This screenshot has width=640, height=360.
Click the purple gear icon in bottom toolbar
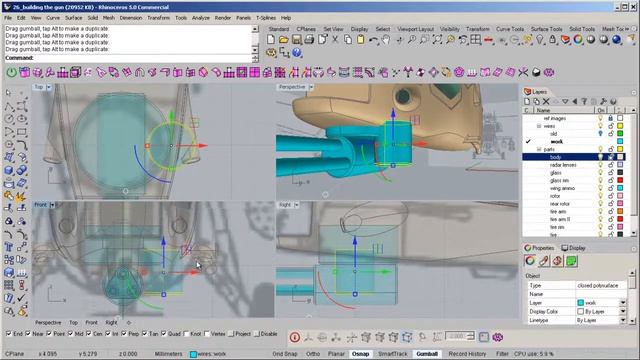[x=498, y=337]
